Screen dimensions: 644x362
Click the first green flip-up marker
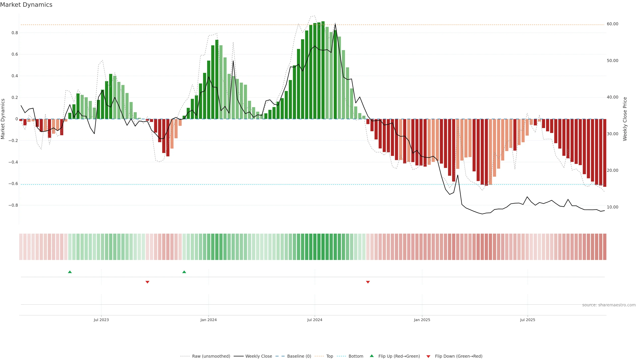(x=70, y=272)
